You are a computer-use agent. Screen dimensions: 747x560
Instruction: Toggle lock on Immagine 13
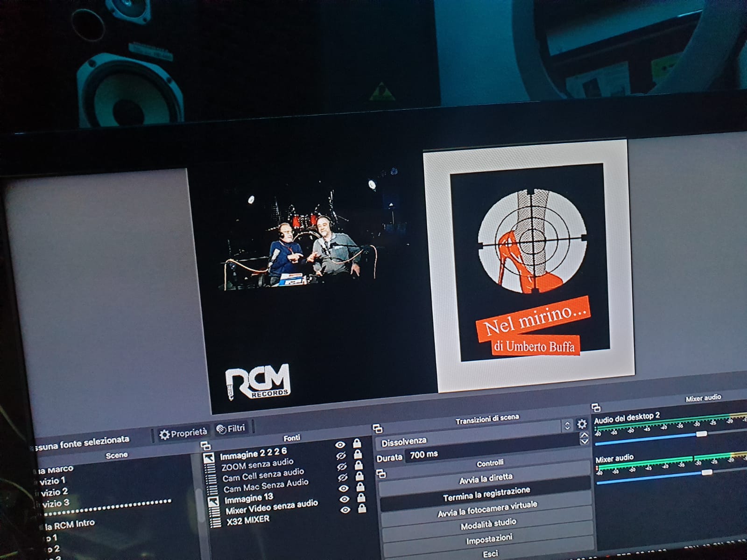click(361, 487)
